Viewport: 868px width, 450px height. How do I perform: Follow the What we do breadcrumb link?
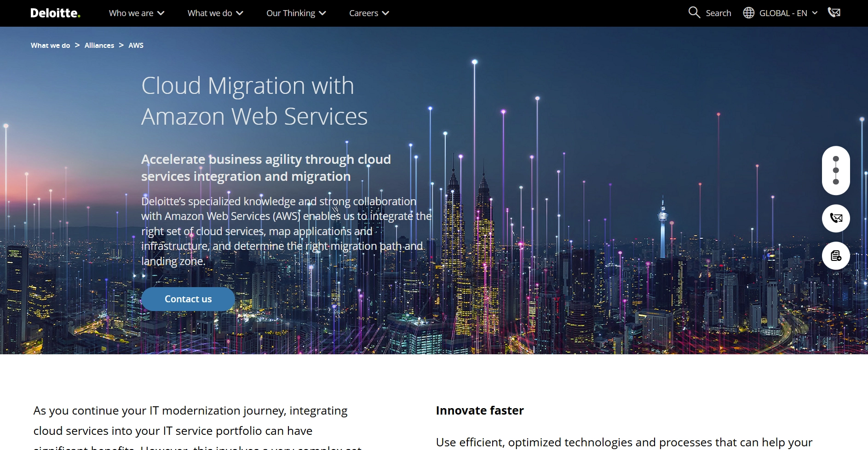tap(51, 45)
